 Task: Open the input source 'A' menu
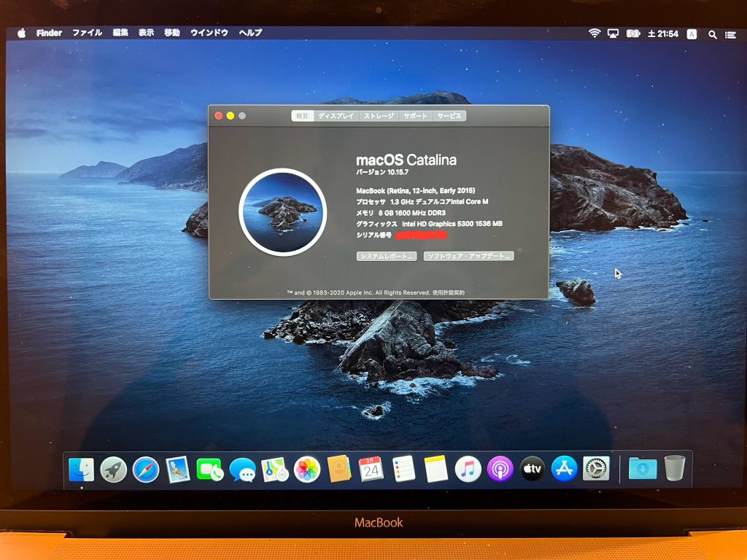(692, 34)
